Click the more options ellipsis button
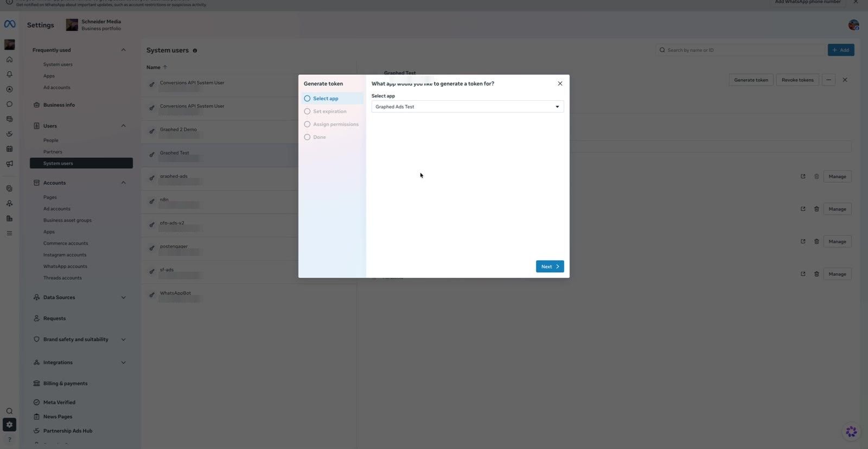 pyautogui.click(x=828, y=80)
